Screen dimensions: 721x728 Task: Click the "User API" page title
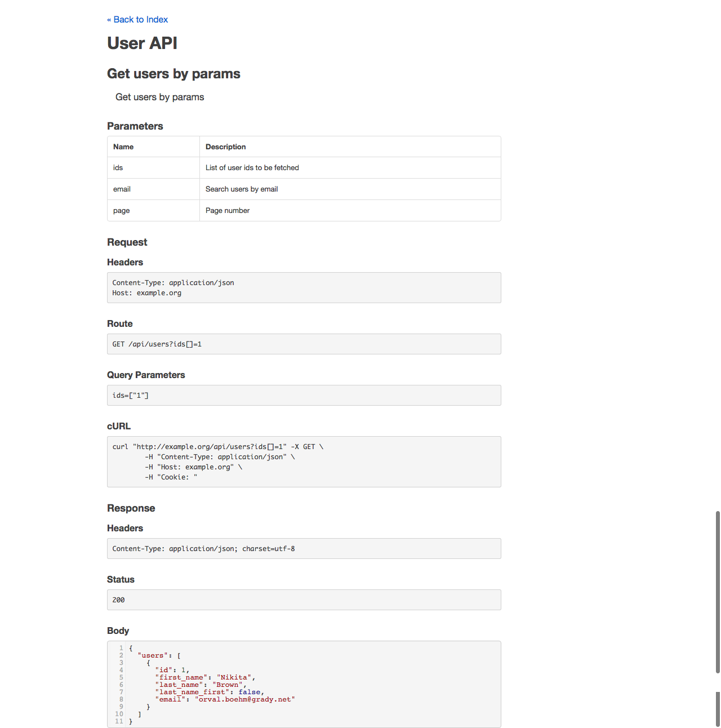click(x=142, y=43)
